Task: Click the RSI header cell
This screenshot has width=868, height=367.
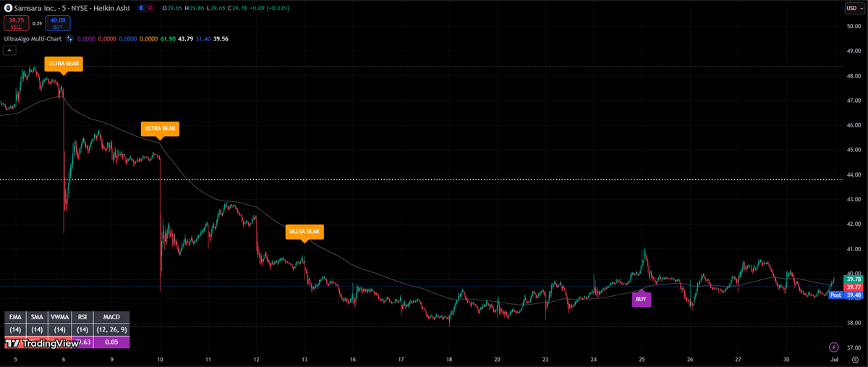Action: pos(82,317)
